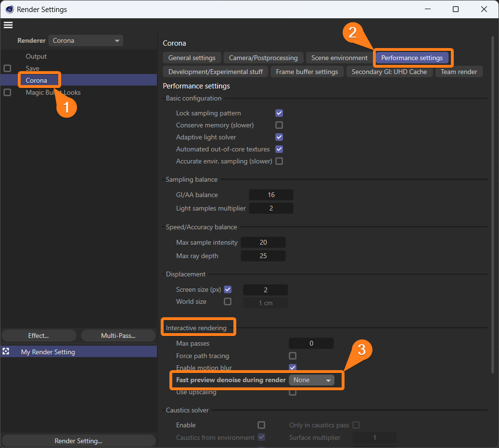Click the Cinema 4D app icon in title bar
Screen dimensions: 499x448
click(10, 9)
